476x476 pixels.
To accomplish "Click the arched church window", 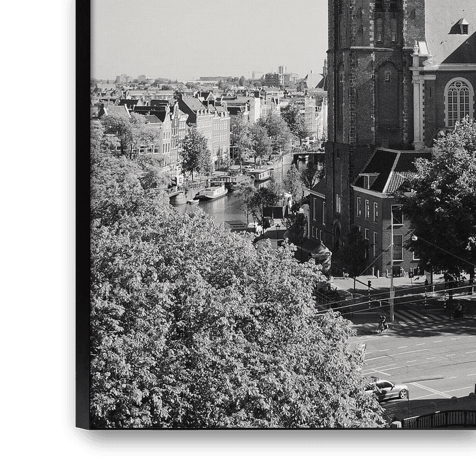I will point(458,102).
